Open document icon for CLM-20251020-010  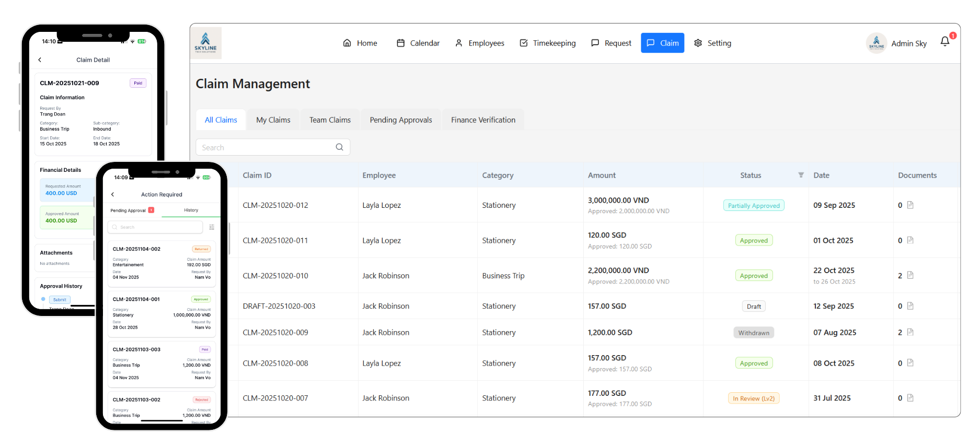(x=910, y=275)
